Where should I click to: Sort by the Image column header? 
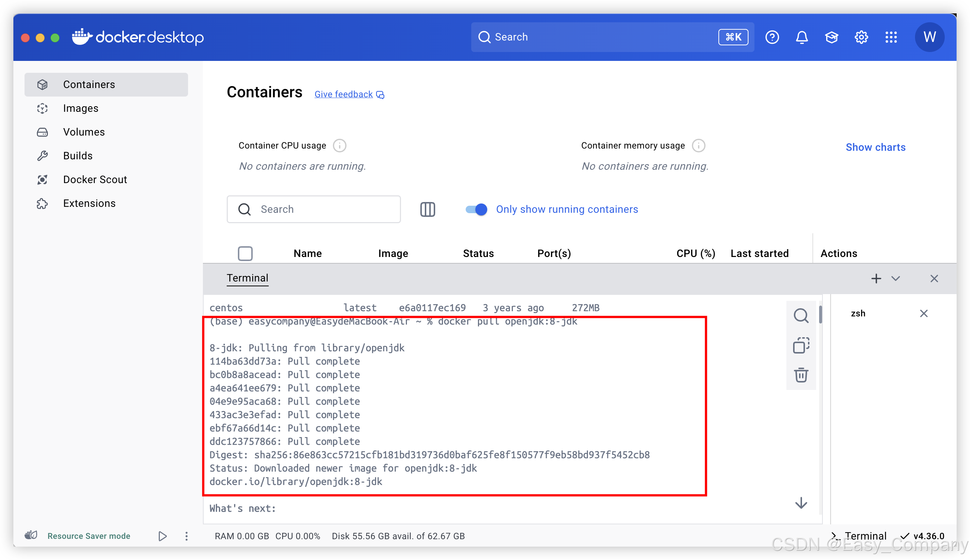(393, 254)
